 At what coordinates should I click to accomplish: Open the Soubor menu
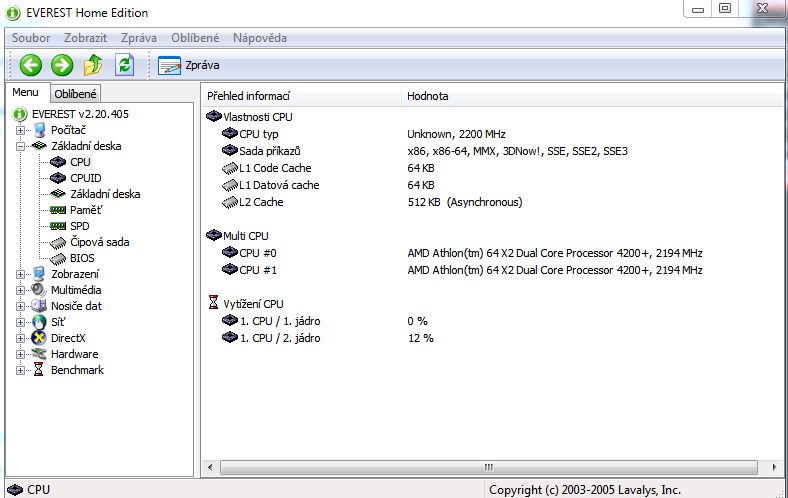click(x=31, y=38)
